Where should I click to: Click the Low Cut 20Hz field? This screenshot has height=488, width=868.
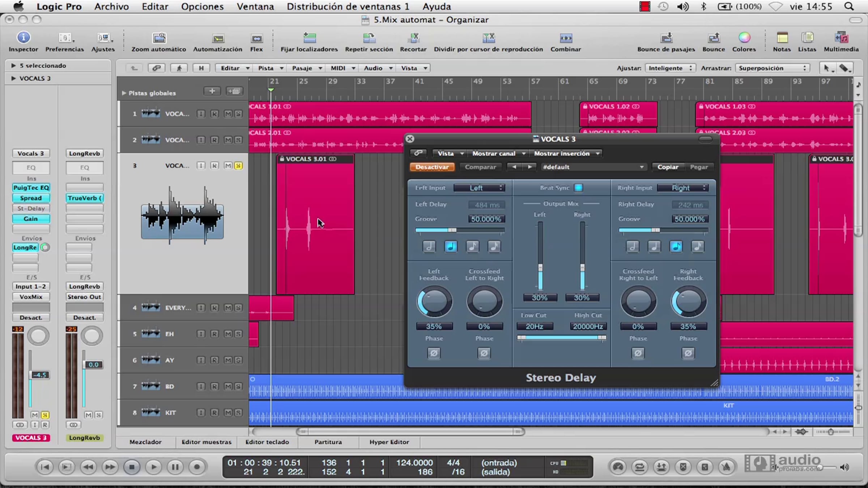tap(534, 326)
